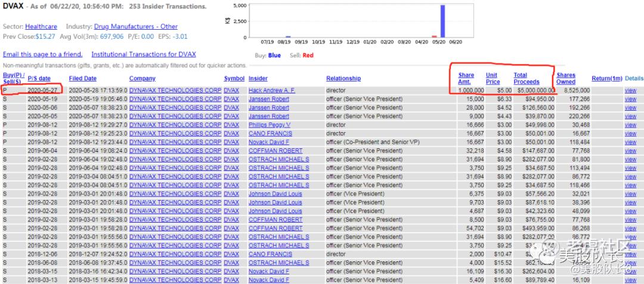Sort by Buy(P)/Sell(S) column header

[14, 78]
